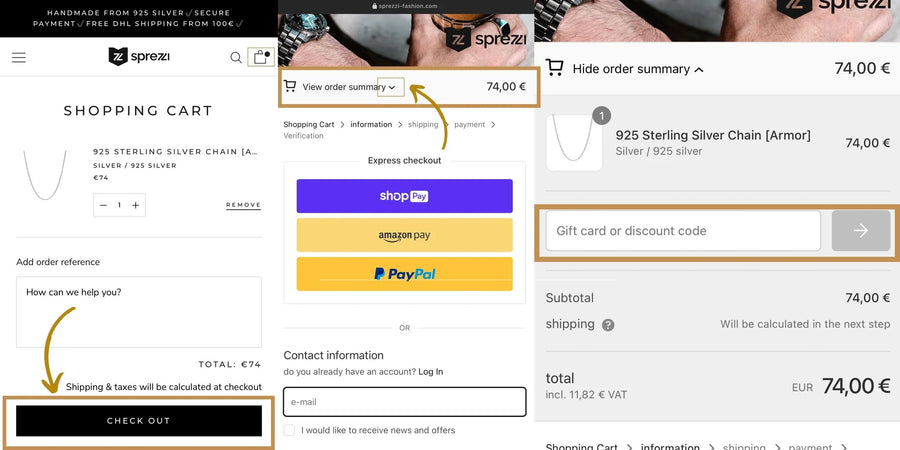Open the hamburger menu
900x450 pixels.
(19, 57)
